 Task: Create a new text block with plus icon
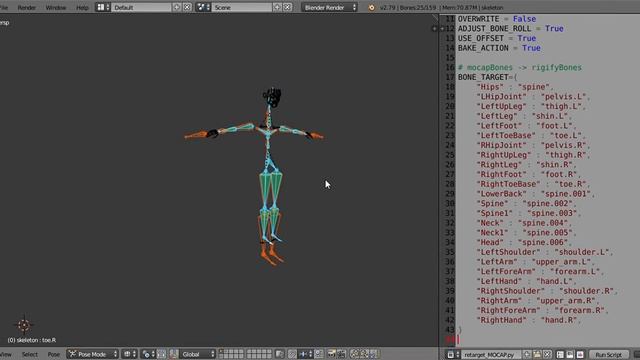coord(527,355)
